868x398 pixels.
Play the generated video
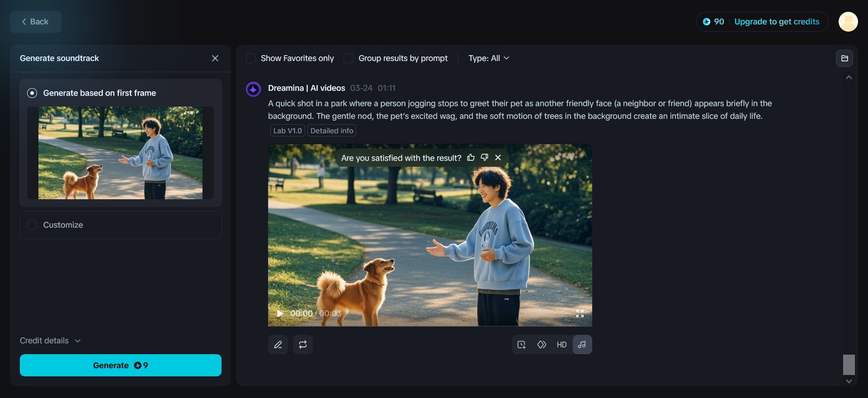(280, 314)
